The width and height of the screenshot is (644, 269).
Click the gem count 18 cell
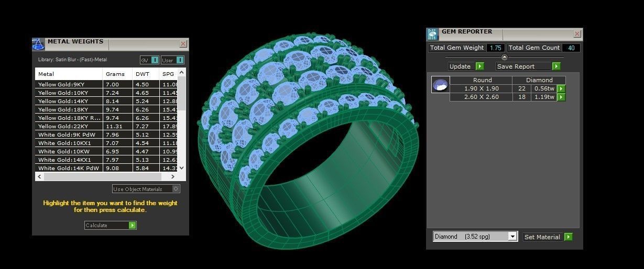click(521, 97)
